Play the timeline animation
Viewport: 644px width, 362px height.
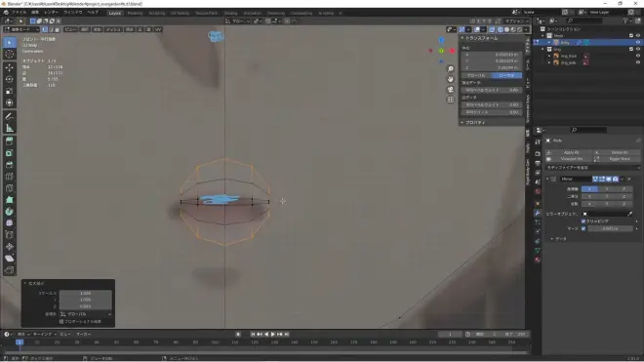click(273, 334)
